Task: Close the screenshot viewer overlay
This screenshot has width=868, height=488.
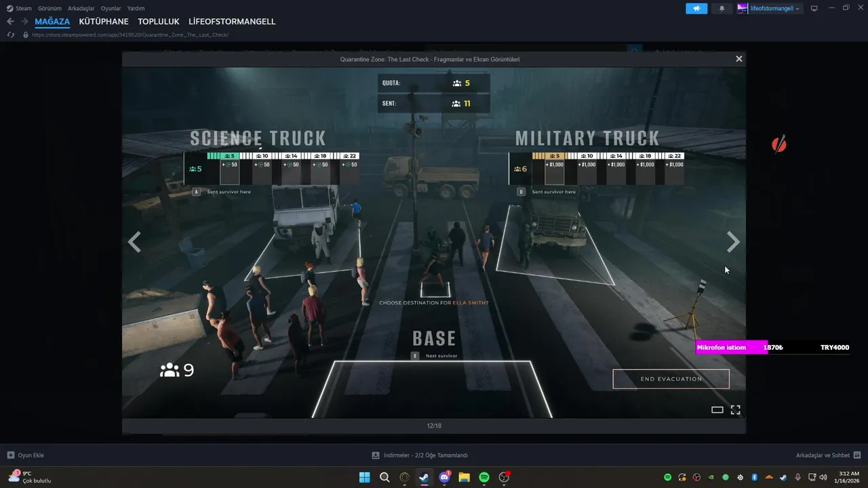Action: (739, 59)
